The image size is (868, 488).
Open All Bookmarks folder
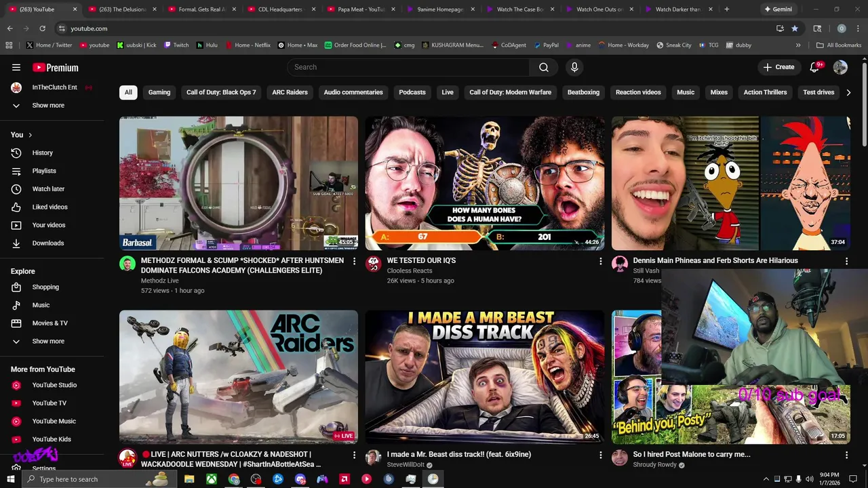(x=838, y=45)
